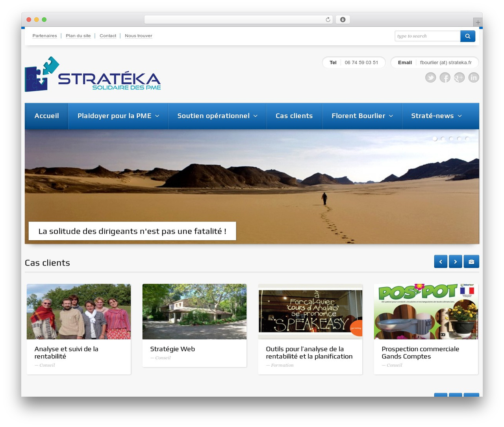Open the briefcase portfolio button
The image size is (504, 427).
pyautogui.click(x=471, y=262)
